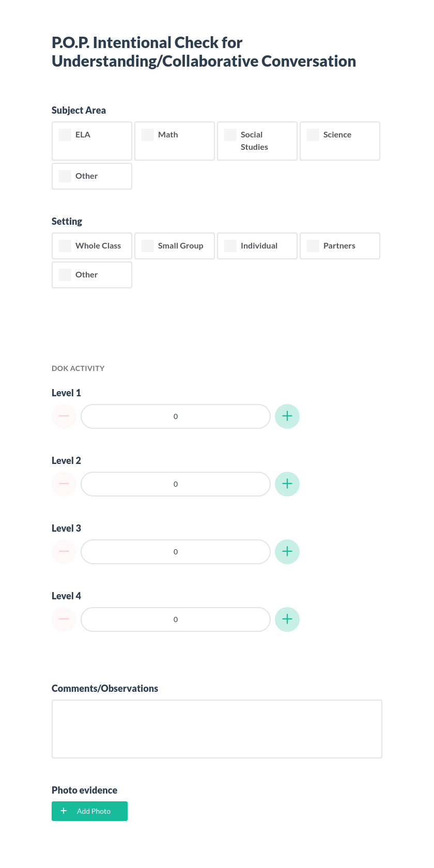Image resolution: width=434 pixels, height=868 pixels.
Task: Enable the Whole Class setting
Action: pos(65,245)
